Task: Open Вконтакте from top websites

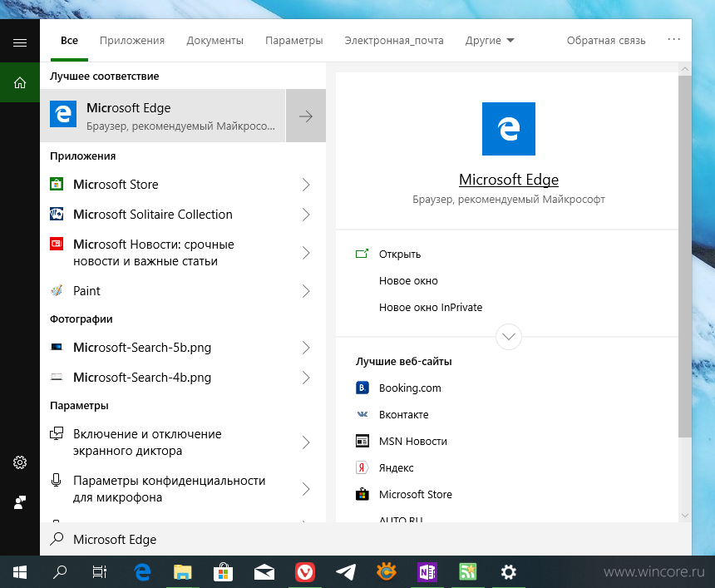Action: 403,415
